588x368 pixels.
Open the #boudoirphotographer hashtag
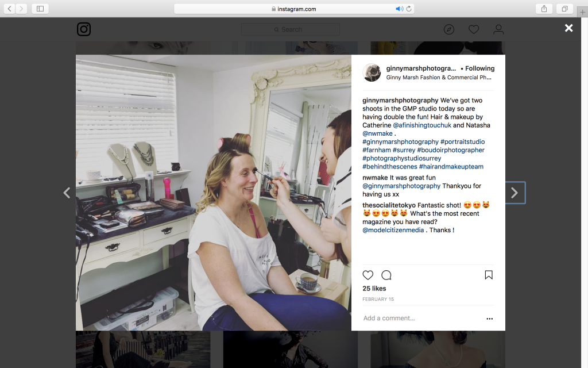coord(451,150)
